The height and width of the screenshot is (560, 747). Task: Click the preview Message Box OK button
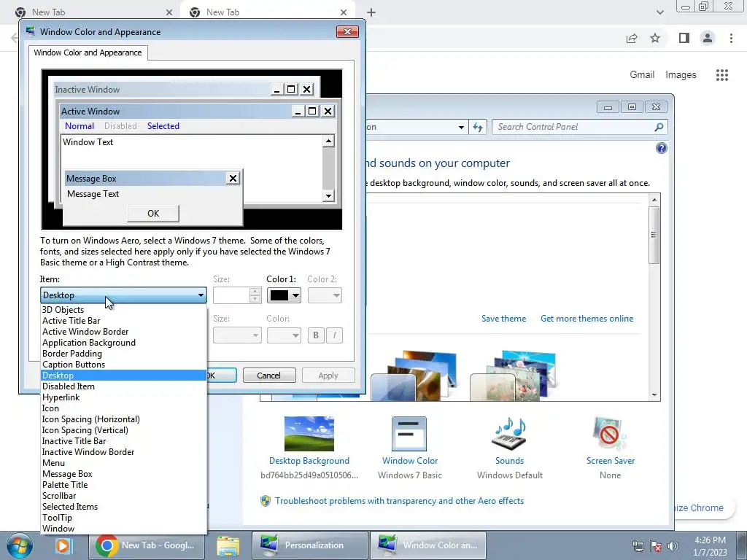click(153, 214)
